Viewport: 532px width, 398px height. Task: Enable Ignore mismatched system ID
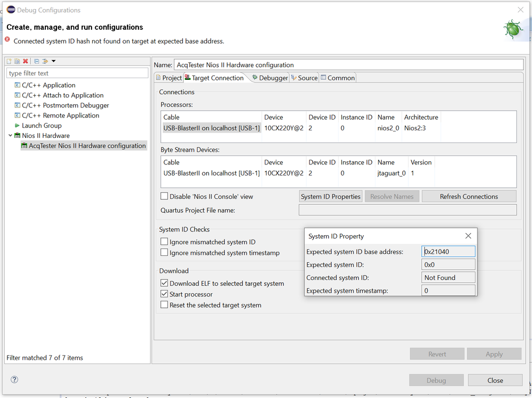pyautogui.click(x=165, y=242)
